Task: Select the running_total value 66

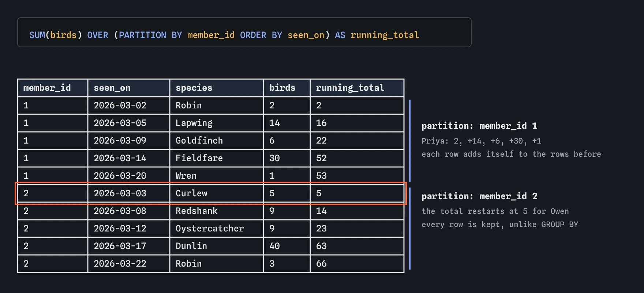Action: pos(357,264)
